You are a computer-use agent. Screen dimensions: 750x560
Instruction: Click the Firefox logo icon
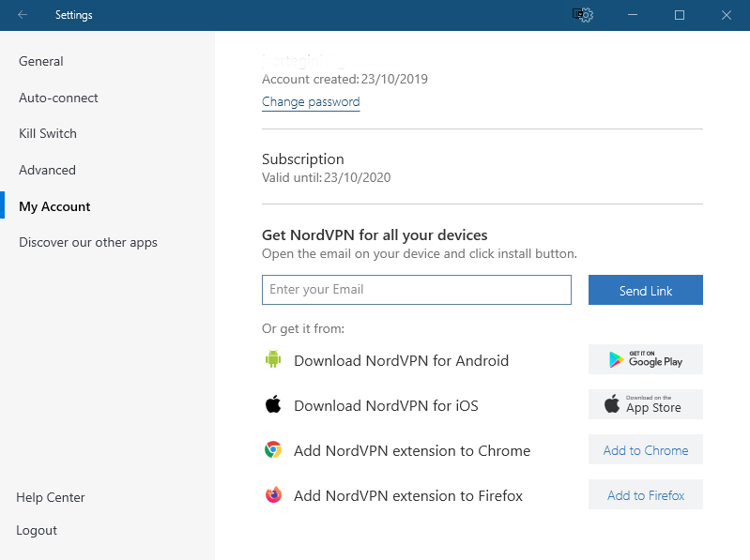[x=273, y=495]
